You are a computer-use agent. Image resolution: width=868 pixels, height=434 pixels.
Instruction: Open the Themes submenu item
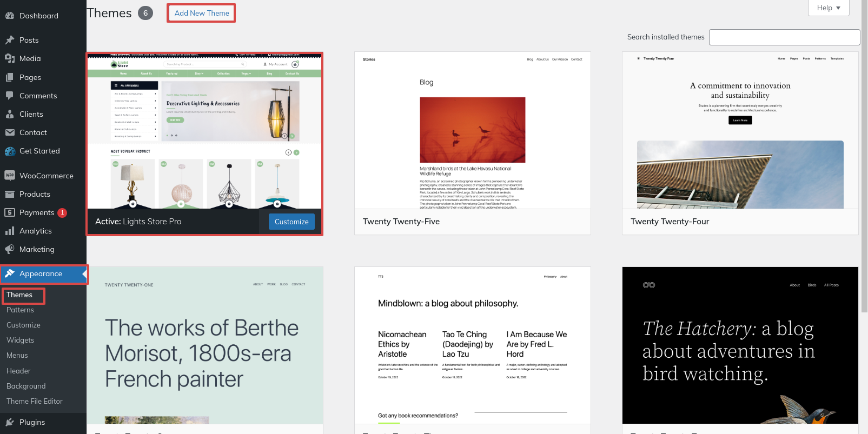coord(19,295)
